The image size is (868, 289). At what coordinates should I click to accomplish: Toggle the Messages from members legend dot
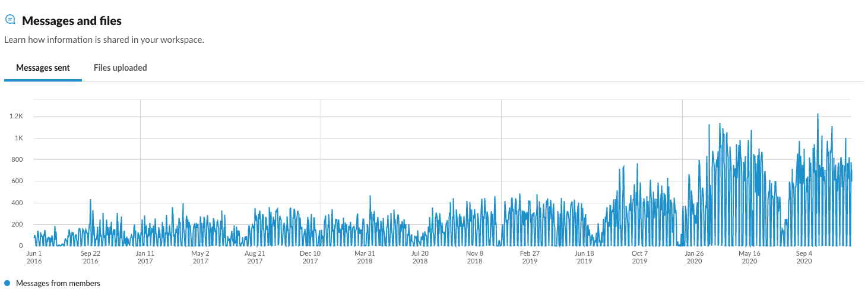(8, 283)
